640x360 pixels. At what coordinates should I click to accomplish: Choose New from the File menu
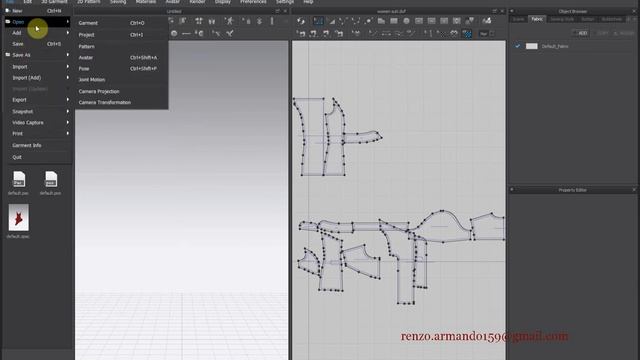pyautogui.click(x=38, y=11)
